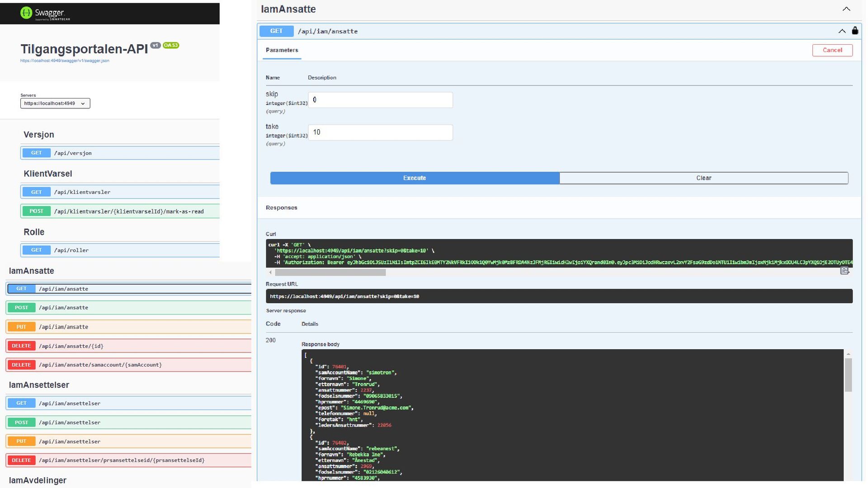This screenshot has width=868, height=488.
Task: Click the blue GET method badge in the expanded operation
Action: (276, 31)
